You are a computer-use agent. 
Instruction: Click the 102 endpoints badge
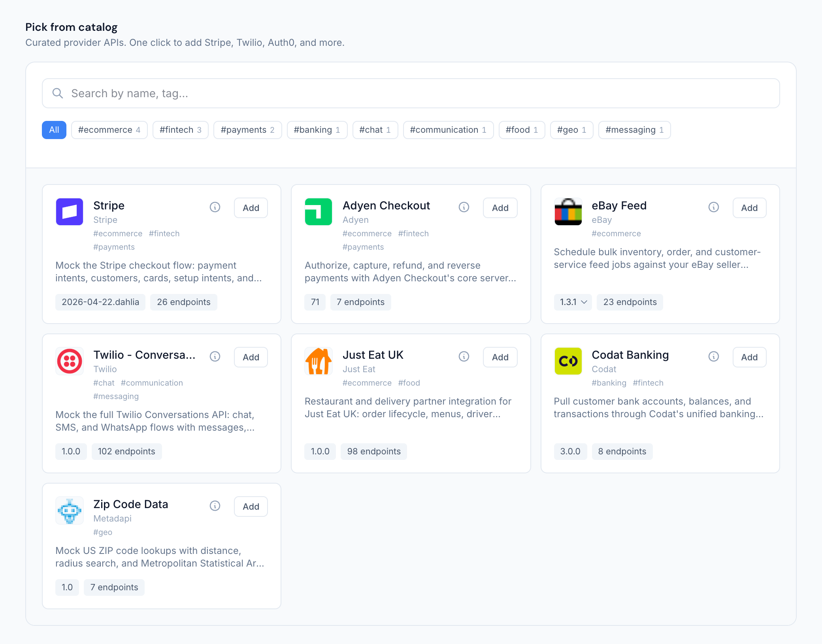point(126,452)
